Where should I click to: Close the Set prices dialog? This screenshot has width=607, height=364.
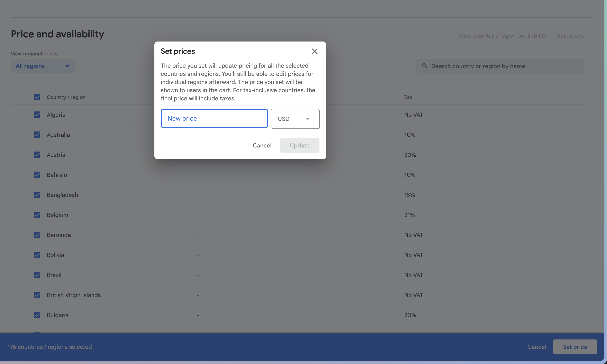click(x=315, y=51)
